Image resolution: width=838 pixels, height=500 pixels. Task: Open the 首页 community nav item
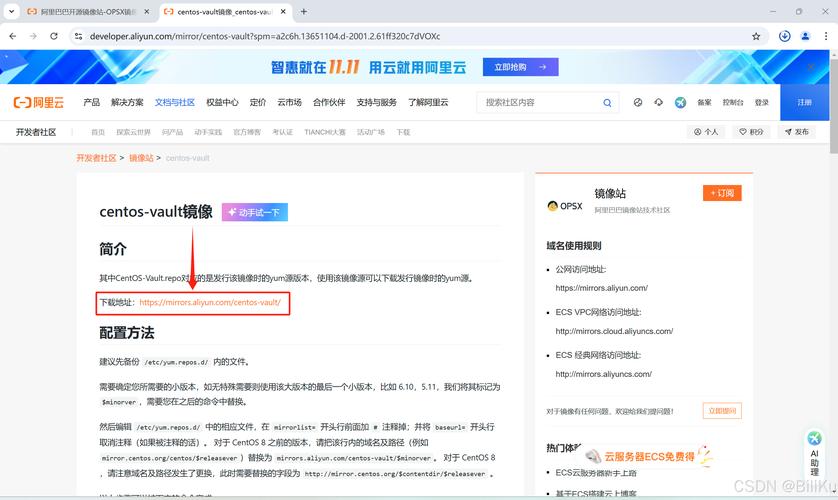coord(98,132)
